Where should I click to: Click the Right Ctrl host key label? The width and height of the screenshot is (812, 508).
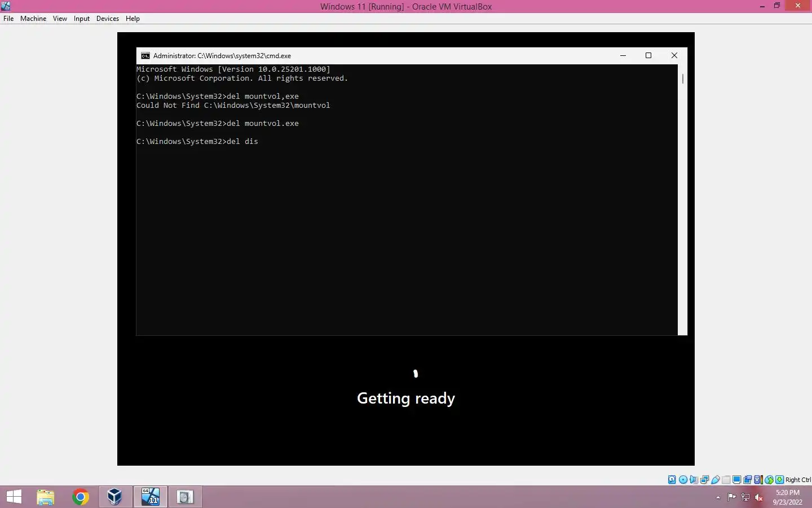pyautogui.click(x=798, y=480)
